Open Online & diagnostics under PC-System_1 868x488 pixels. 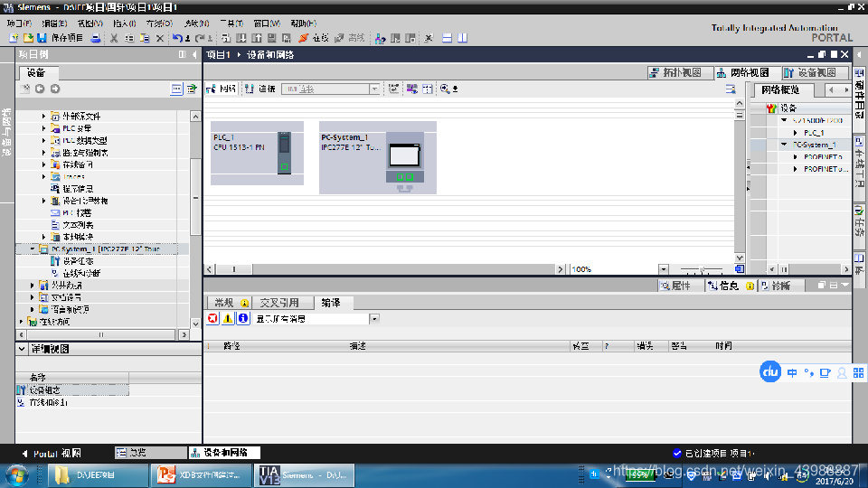tap(76, 273)
